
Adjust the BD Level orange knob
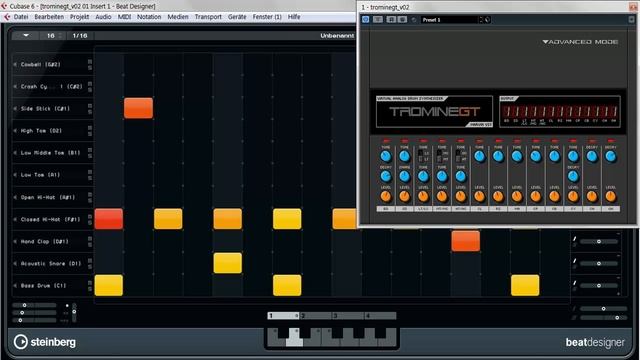(x=386, y=196)
